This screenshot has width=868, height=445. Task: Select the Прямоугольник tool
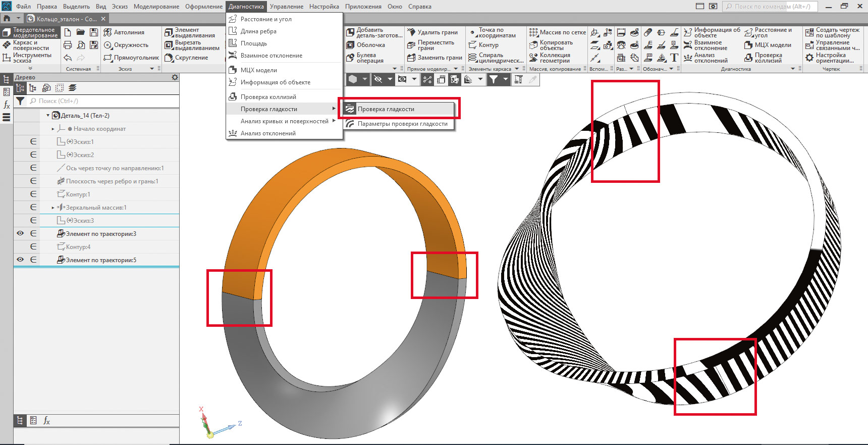click(131, 58)
